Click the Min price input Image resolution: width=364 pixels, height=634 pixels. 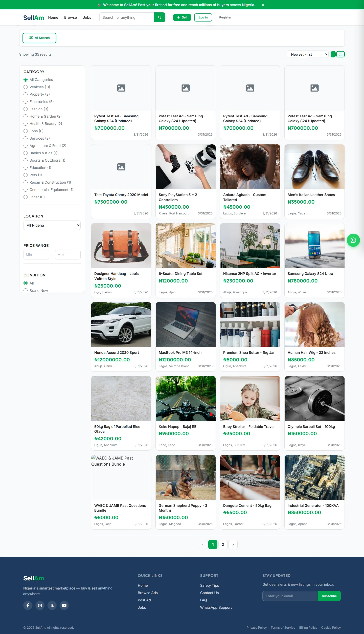point(36,255)
